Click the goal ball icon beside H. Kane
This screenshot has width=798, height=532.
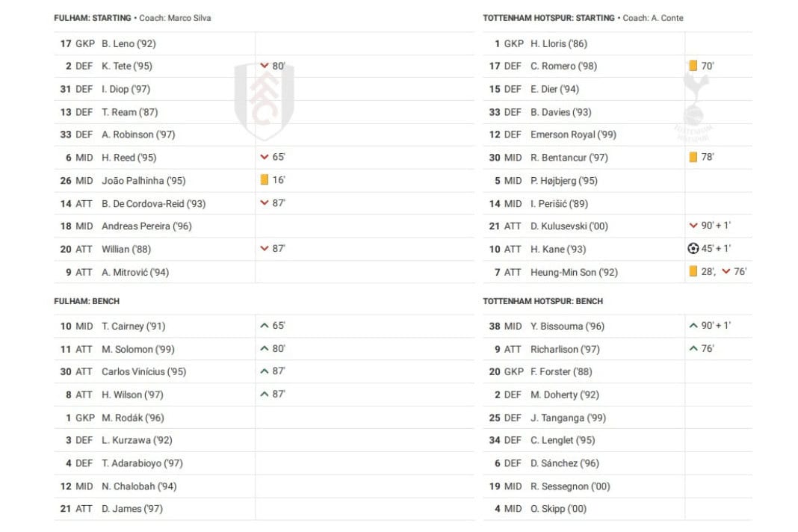click(x=693, y=249)
